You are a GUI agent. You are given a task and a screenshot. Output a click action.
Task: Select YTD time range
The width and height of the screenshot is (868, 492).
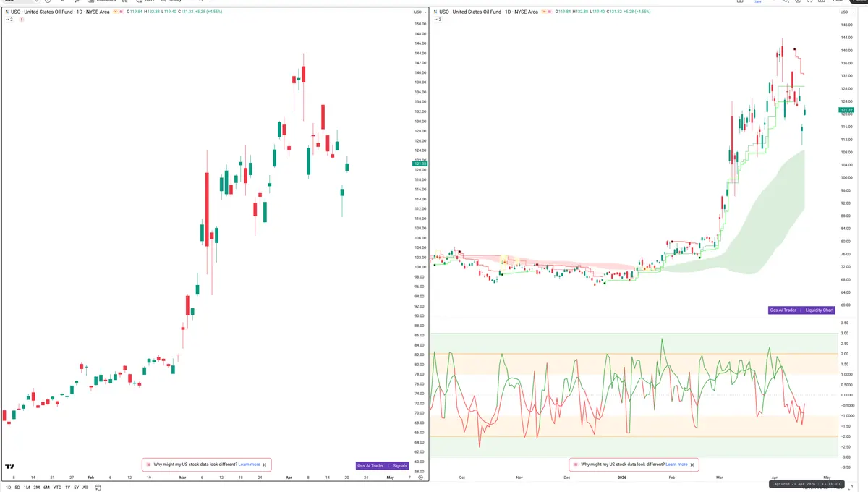[x=57, y=488]
